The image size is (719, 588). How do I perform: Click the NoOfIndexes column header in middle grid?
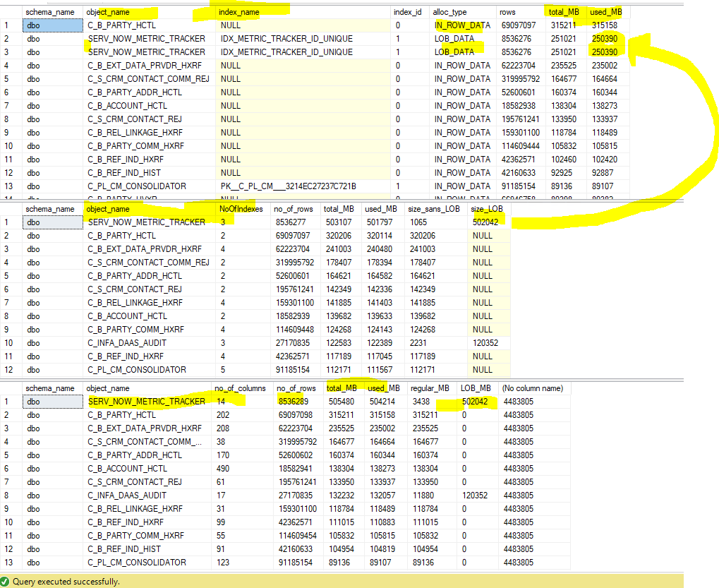point(241,209)
